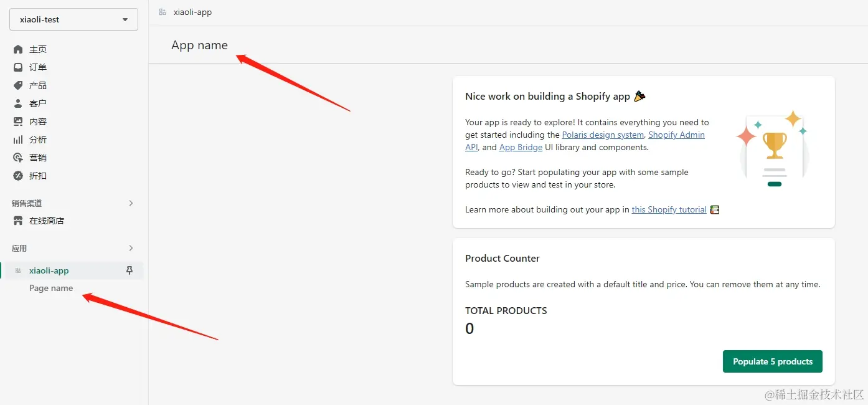Toggle the pin icon on xiaoli-app
This screenshot has width=868, height=405.
point(130,270)
